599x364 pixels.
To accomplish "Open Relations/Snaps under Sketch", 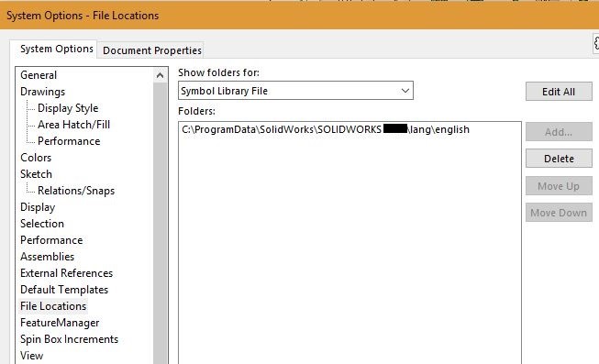I will coord(76,190).
